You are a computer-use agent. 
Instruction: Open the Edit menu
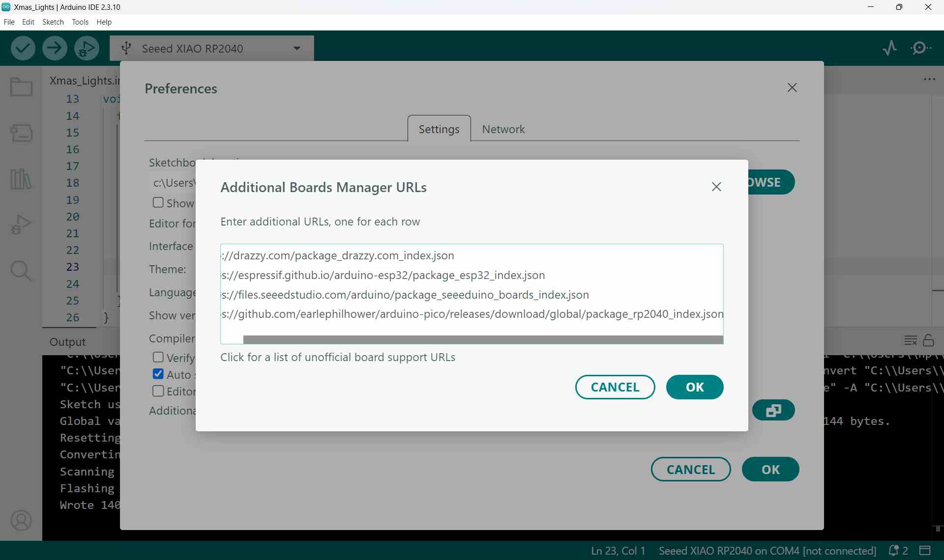(x=28, y=22)
